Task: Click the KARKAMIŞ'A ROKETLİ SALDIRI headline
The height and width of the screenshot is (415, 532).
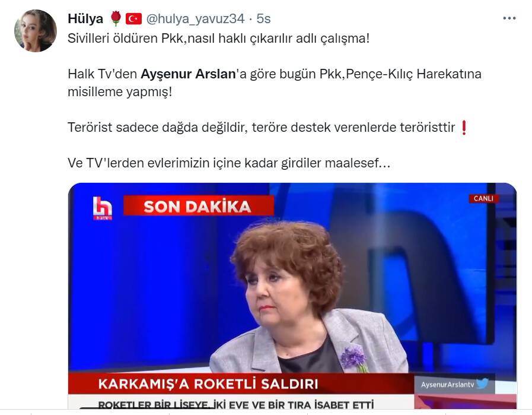Action: 208,384
